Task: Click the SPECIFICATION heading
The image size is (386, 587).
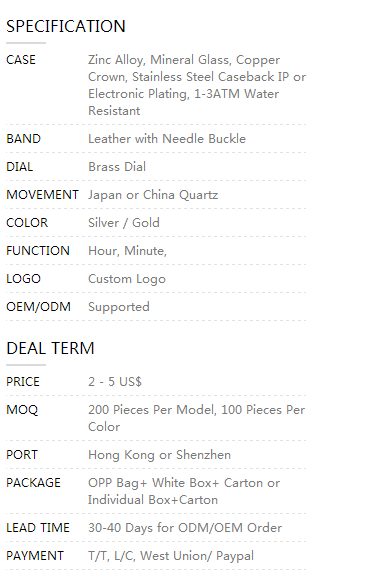Action: click(x=66, y=27)
